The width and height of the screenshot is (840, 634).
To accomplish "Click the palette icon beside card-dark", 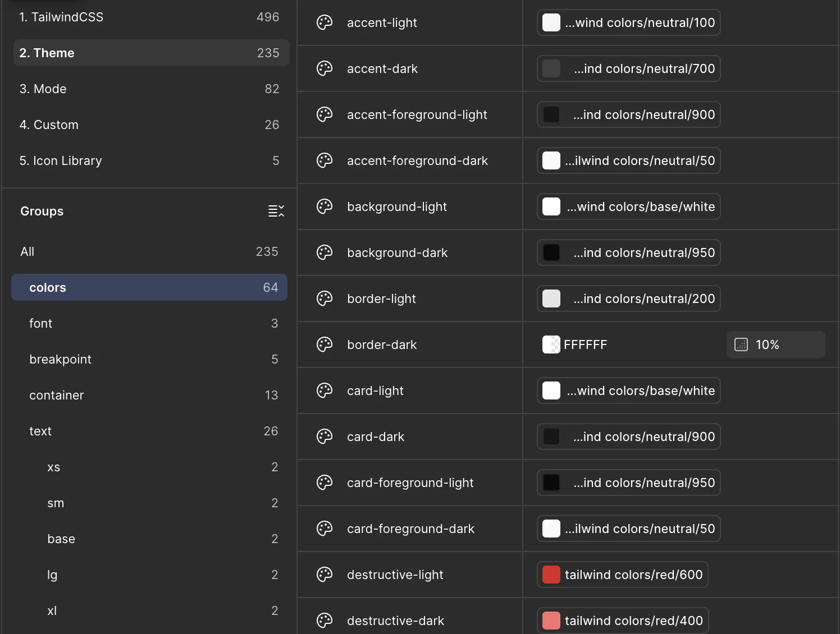I will pyautogui.click(x=325, y=437).
